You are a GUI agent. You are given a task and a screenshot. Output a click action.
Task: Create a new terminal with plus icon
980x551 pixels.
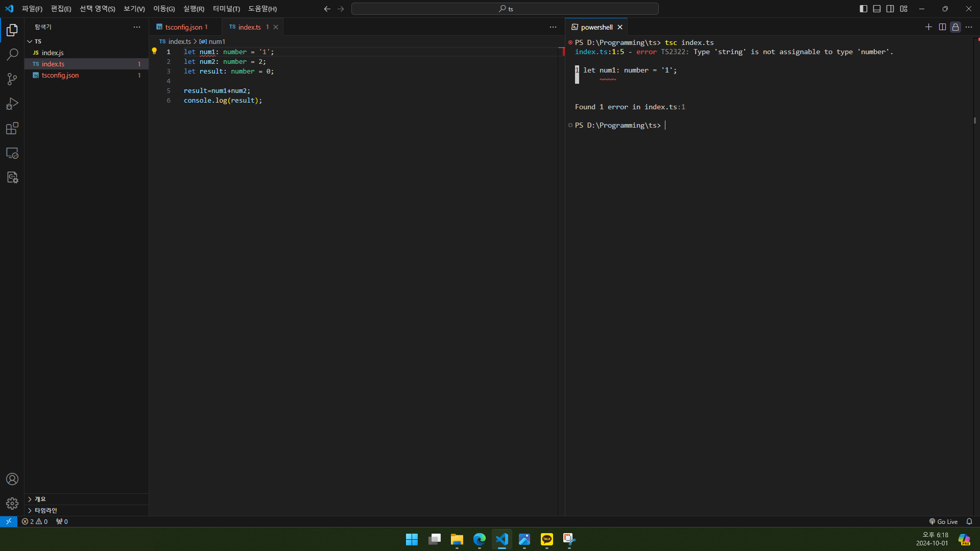pyautogui.click(x=928, y=27)
